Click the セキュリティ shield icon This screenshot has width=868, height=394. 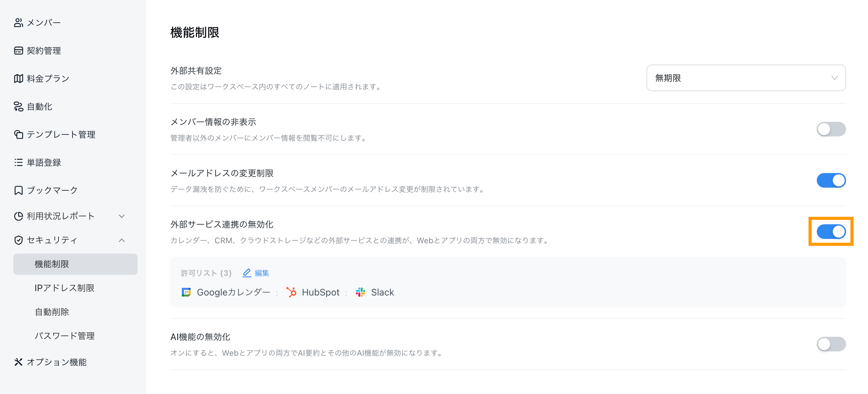[18, 240]
